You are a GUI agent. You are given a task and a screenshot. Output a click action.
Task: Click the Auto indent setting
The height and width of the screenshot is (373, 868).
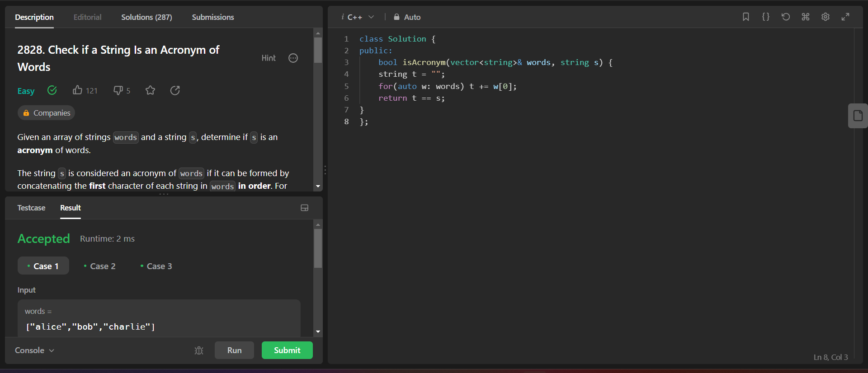[x=412, y=17]
